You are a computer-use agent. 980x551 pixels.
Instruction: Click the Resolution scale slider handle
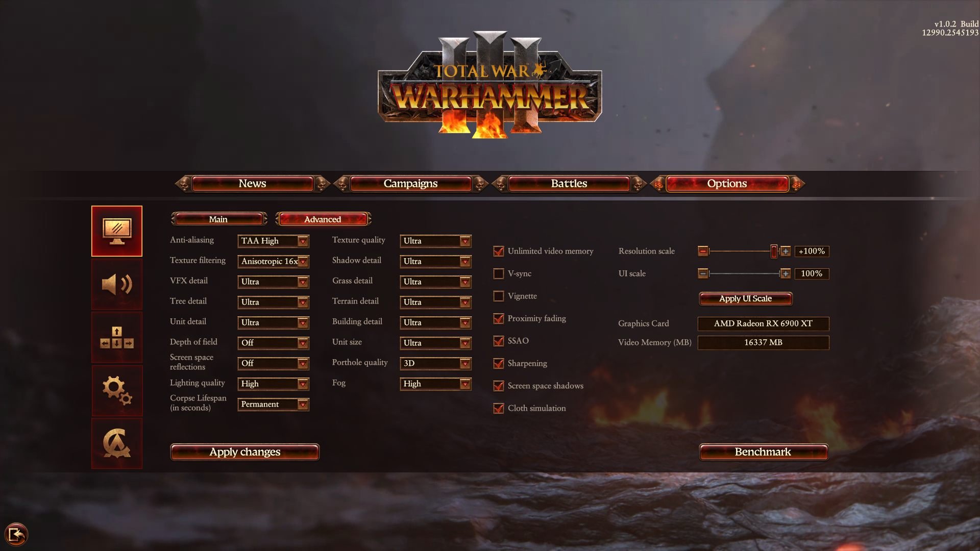(774, 251)
